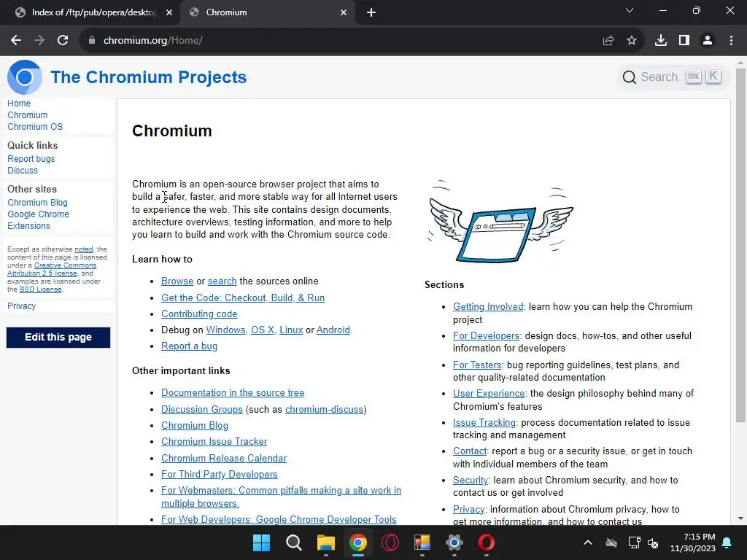This screenshot has height=560, width=747.
Task: Go back using the browser back arrow
Action: tap(16, 41)
